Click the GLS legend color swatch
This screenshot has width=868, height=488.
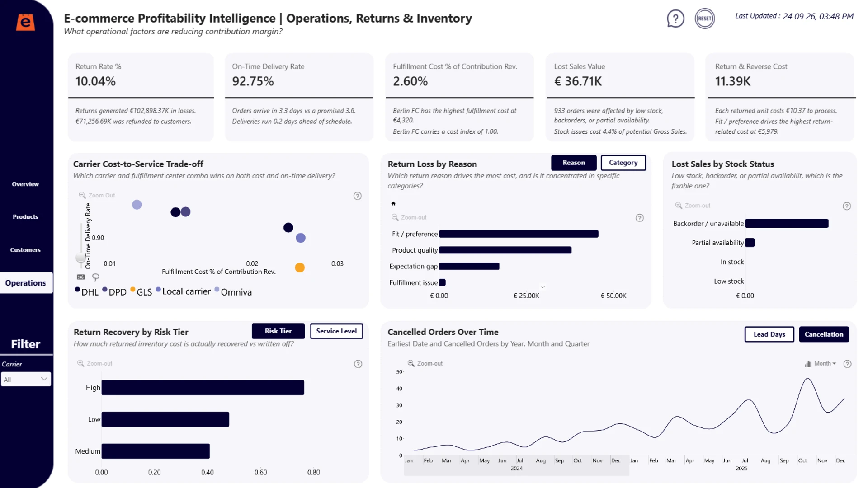pyautogui.click(x=133, y=289)
